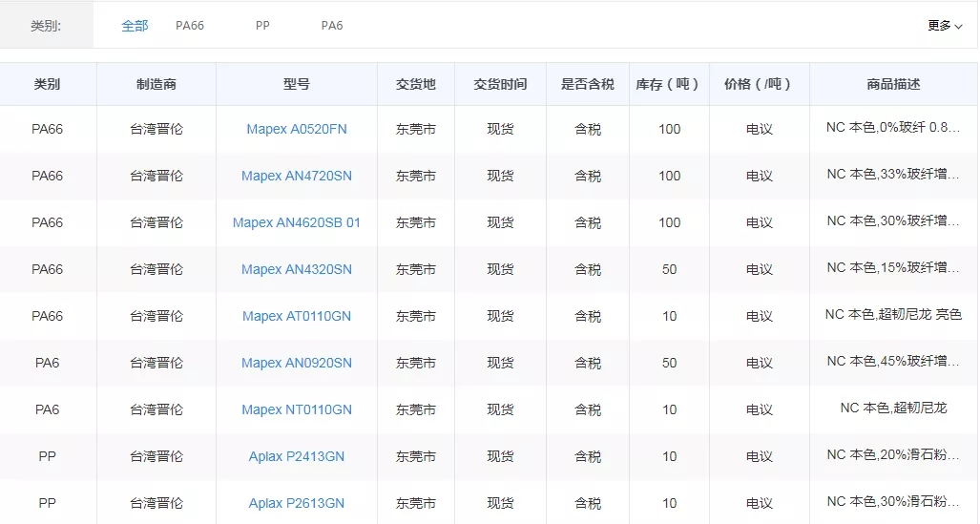Click the 型号 column header
The width and height of the screenshot is (980, 524).
click(296, 84)
